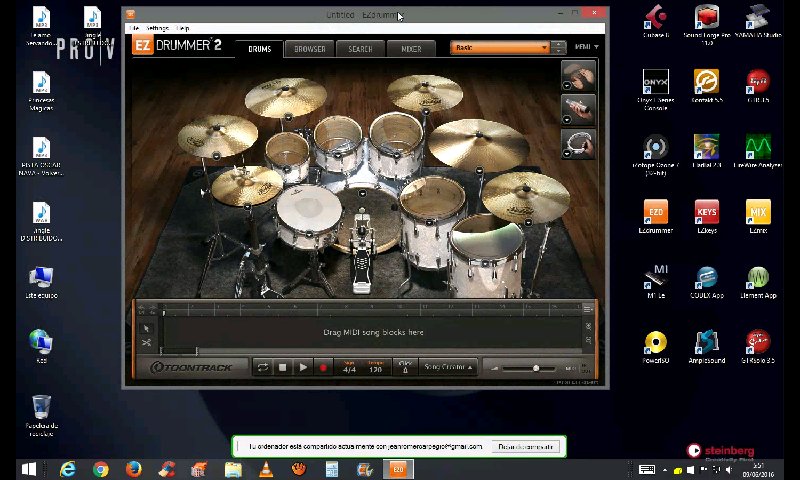Open the tambourine instrument thumbnail
Viewport: 800px width, 480px height.
click(x=579, y=144)
